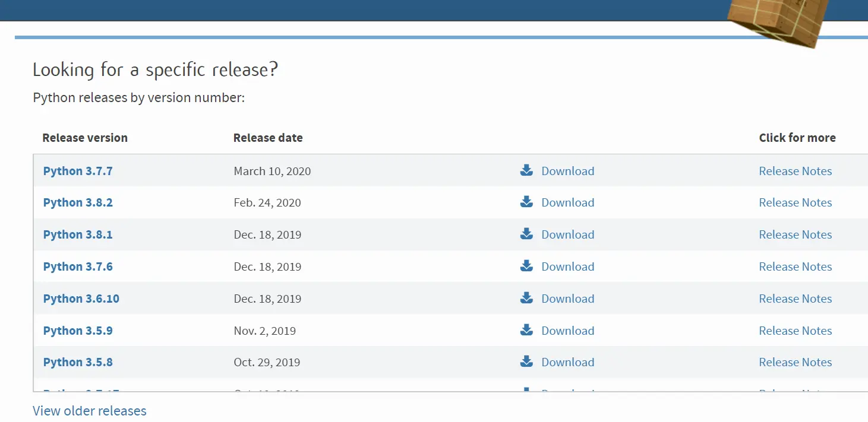Screen dimensions: 868x422
Task: Click download icon for Python 3.6.10
Action: point(526,299)
